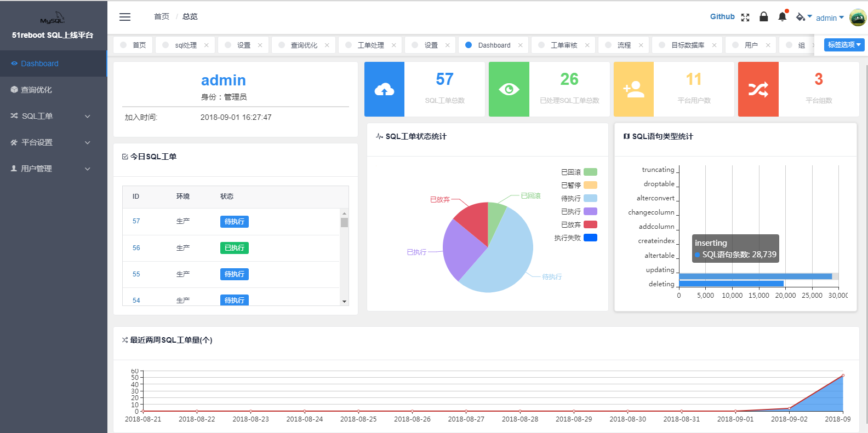The width and height of the screenshot is (868, 433).
Task: Click the yellow add-user card icon
Action: [633, 89]
